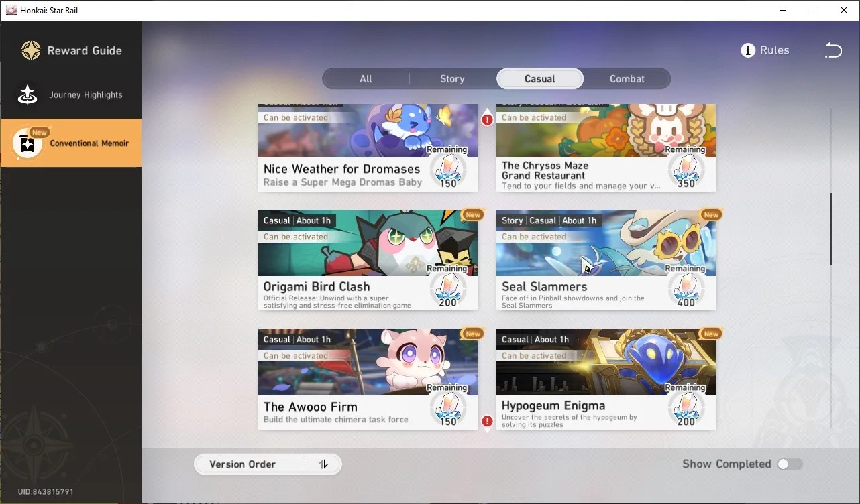Open the Seal Slammers event card
This screenshot has height=504, width=860.
[606, 261]
